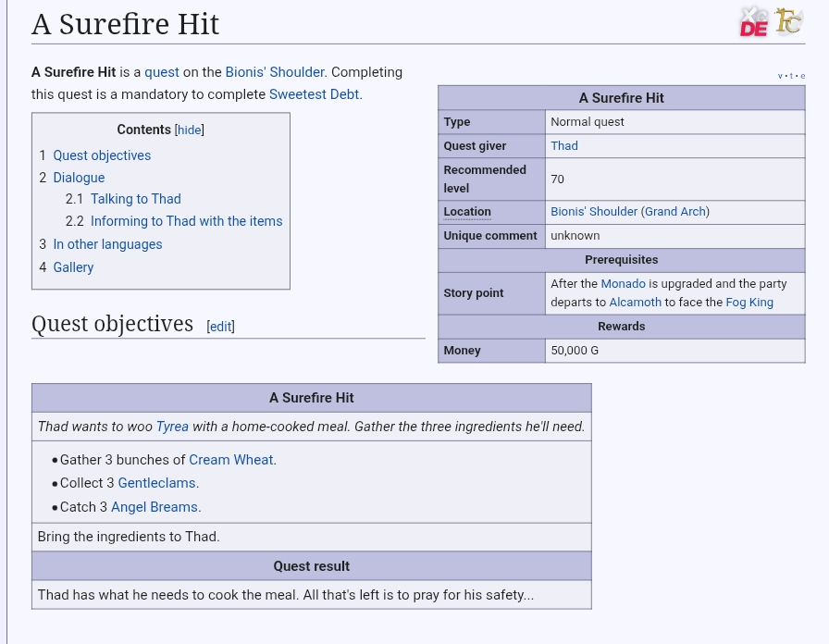The image size is (829, 644).
Task: Click the infobox title 'A Surefire Hit'
Action: (621, 98)
